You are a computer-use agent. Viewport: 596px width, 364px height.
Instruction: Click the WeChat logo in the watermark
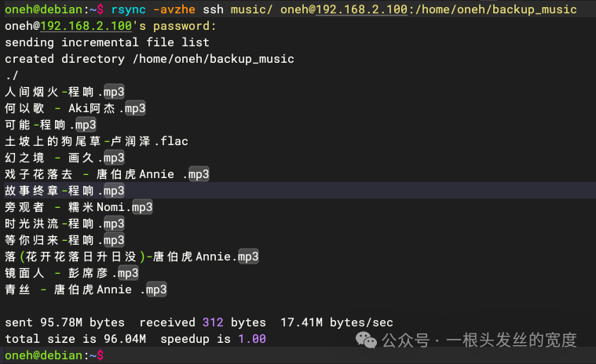(365, 339)
